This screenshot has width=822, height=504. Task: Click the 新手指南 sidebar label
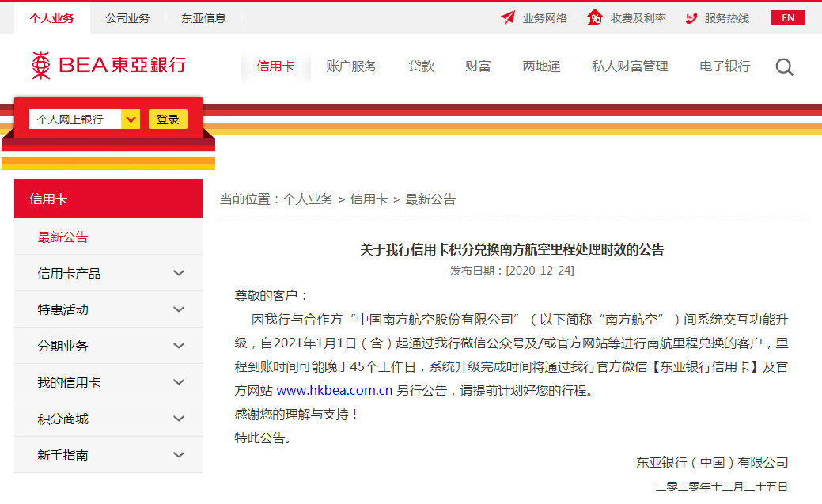pyautogui.click(x=63, y=455)
